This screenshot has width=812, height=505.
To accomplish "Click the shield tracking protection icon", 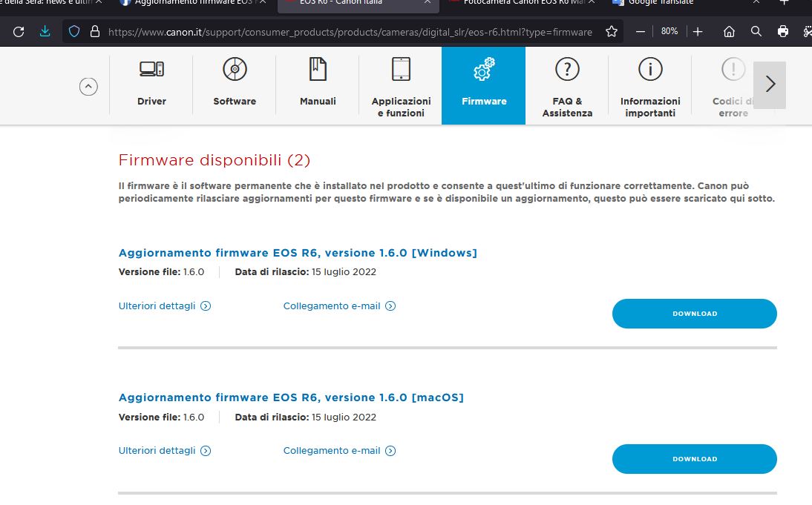I will pyautogui.click(x=74, y=32).
